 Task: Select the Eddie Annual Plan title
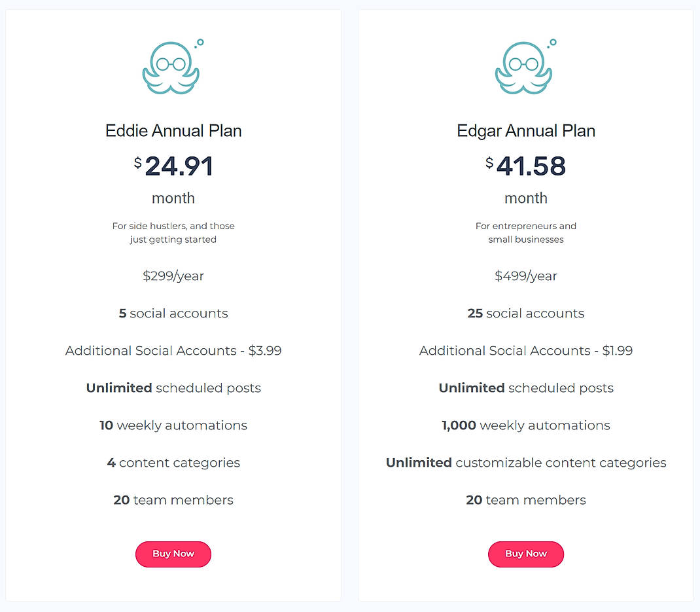pos(173,130)
